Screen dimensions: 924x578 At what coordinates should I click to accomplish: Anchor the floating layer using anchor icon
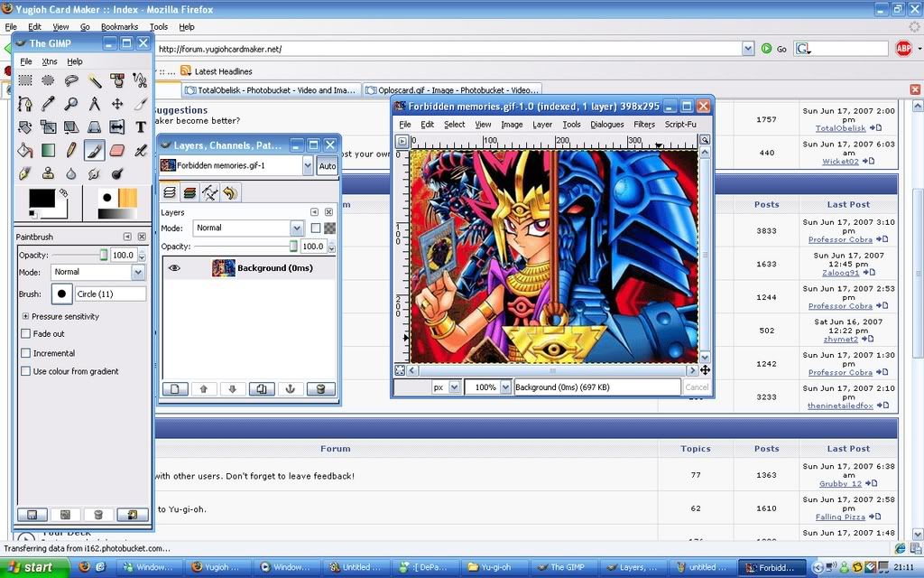click(x=290, y=388)
